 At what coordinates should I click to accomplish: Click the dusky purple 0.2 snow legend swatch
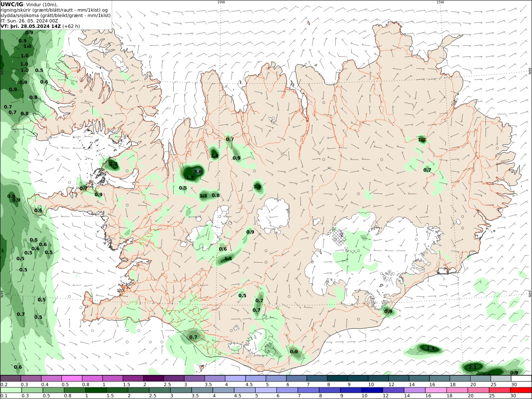pos(11,379)
